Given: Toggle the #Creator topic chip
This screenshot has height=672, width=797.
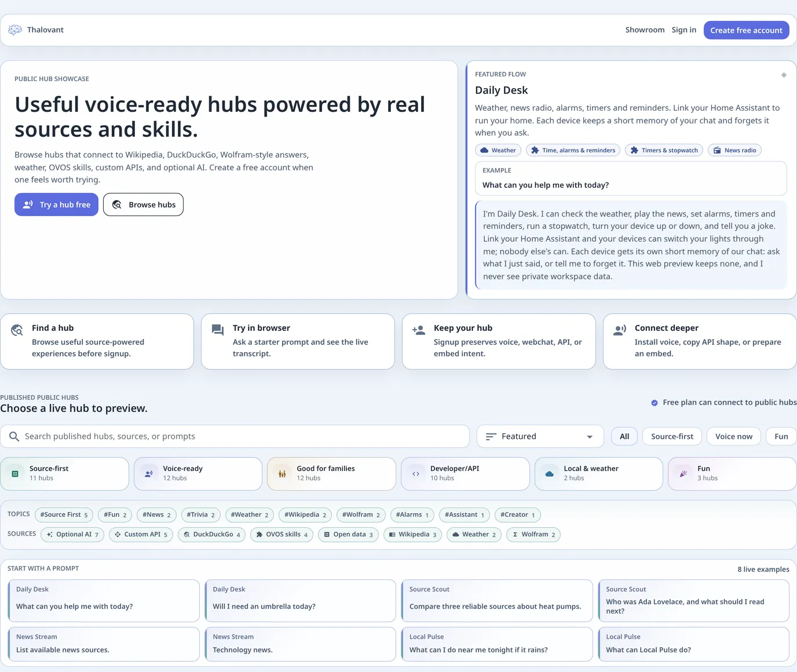Looking at the screenshot, I should (x=517, y=515).
